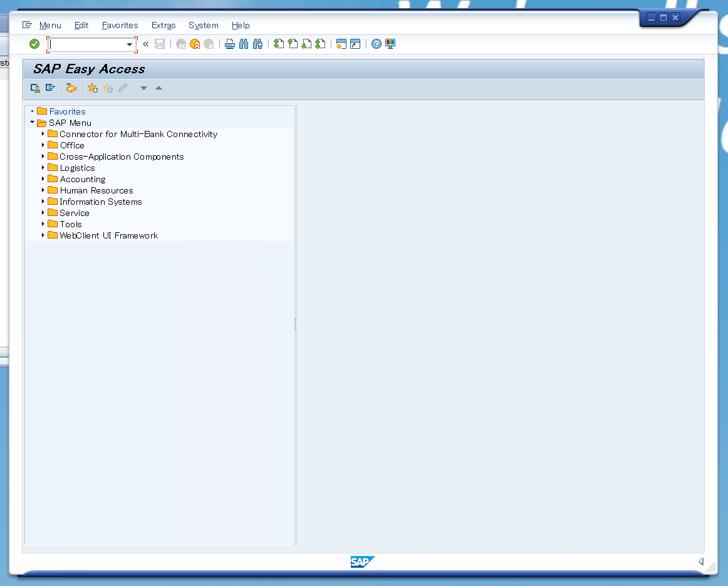This screenshot has width=728, height=586.
Task: Click SAP Business Workplace icon
Action: [x=71, y=88]
